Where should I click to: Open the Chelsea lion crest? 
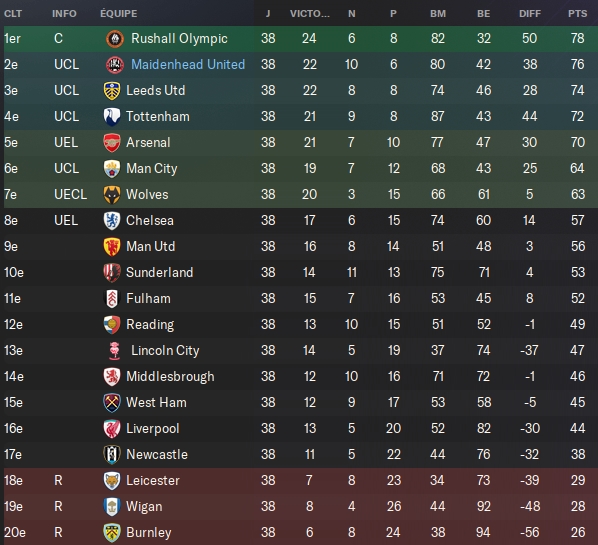click(x=112, y=221)
